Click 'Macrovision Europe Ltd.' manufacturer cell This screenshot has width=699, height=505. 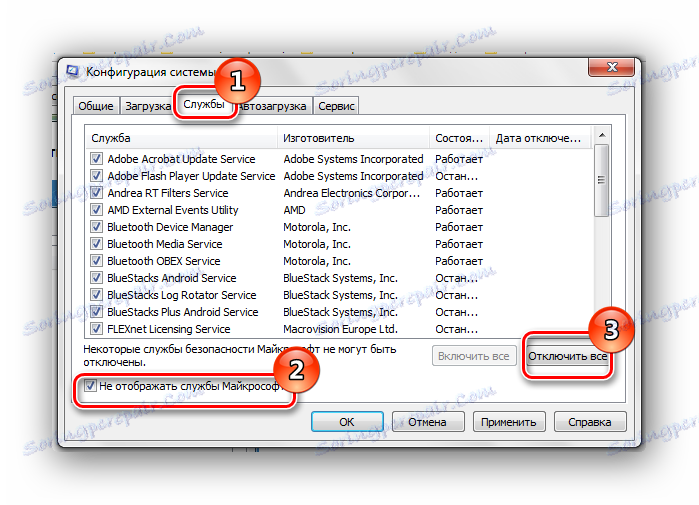coord(340,328)
